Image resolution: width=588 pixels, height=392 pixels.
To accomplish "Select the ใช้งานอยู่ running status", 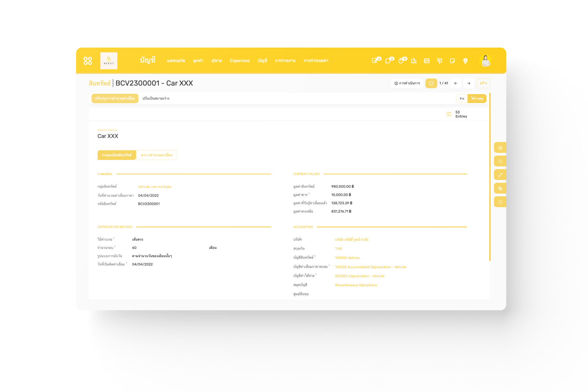I will 477,98.
